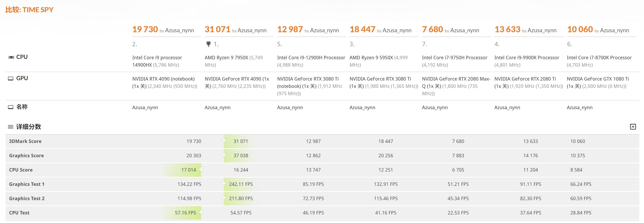Click the AMD Ryzen 9 7950X CPU name
Screen dimensions: 644x223
click(226, 58)
